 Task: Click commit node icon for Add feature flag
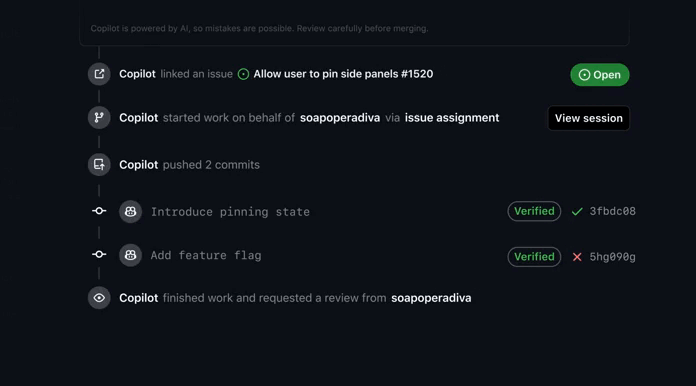[x=99, y=254]
